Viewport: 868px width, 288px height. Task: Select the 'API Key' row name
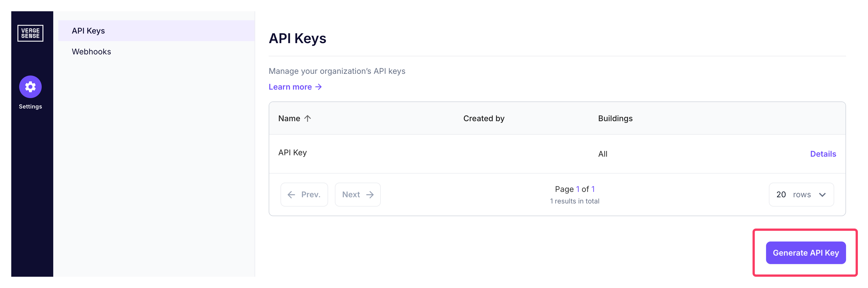(292, 152)
